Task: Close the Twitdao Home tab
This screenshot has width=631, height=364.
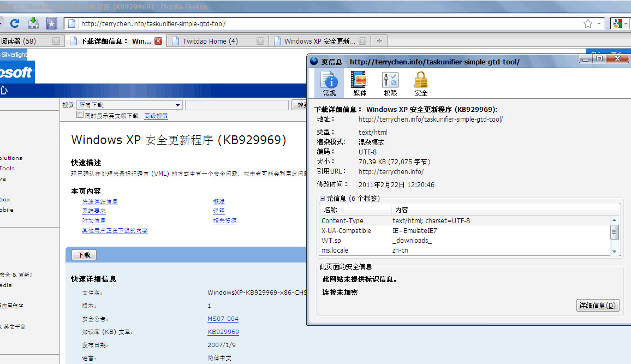Action: (260, 41)
